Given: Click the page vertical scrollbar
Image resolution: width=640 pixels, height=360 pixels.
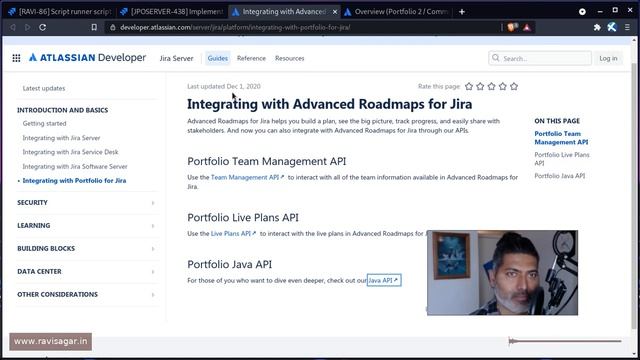Looking at the screenshot, I should pyautogui.click(x=634, y=196).
